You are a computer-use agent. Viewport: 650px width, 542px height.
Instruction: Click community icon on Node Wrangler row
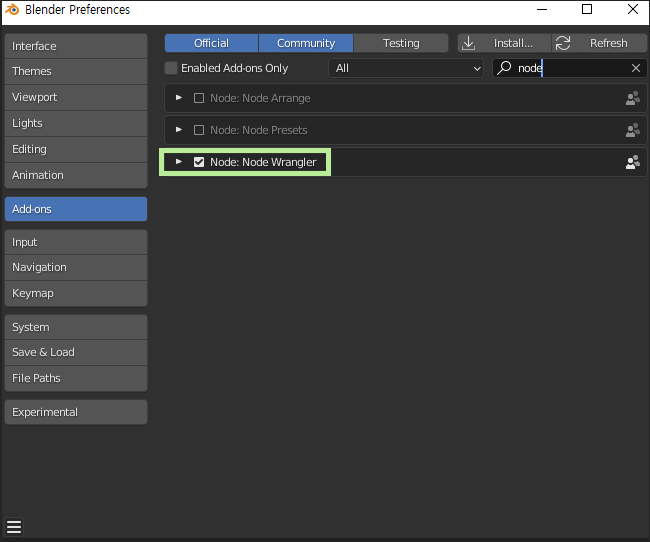633,162
